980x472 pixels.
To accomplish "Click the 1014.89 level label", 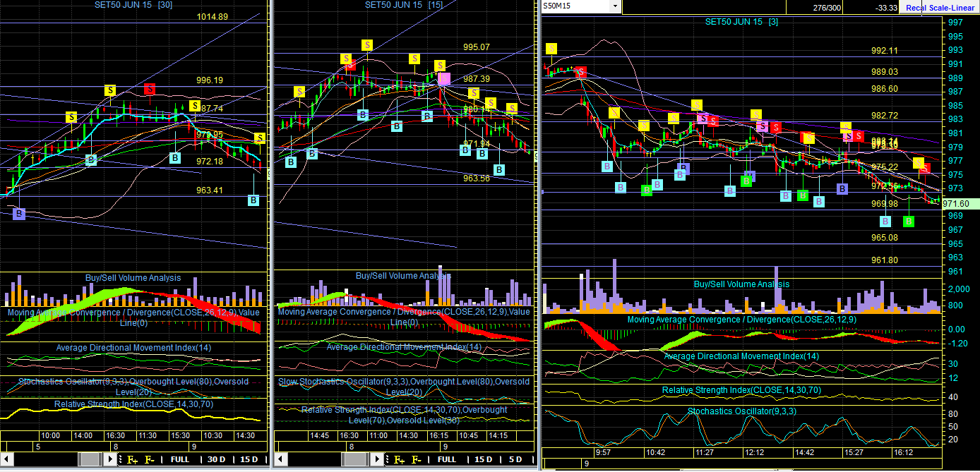I will click(212, 16).
